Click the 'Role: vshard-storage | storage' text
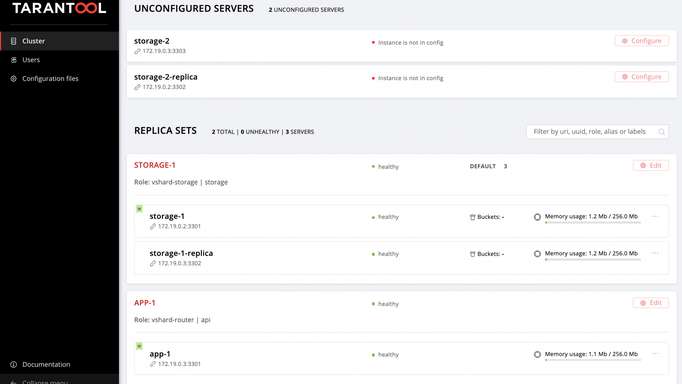The height and width of the screenshot is (384, 682). 181,182
